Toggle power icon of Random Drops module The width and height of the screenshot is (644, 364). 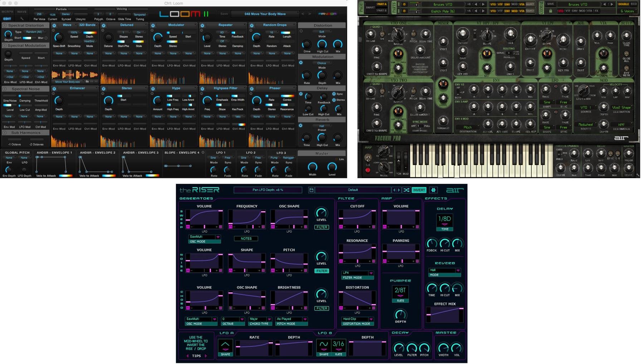pyautogui.click(x=252, y=25)
